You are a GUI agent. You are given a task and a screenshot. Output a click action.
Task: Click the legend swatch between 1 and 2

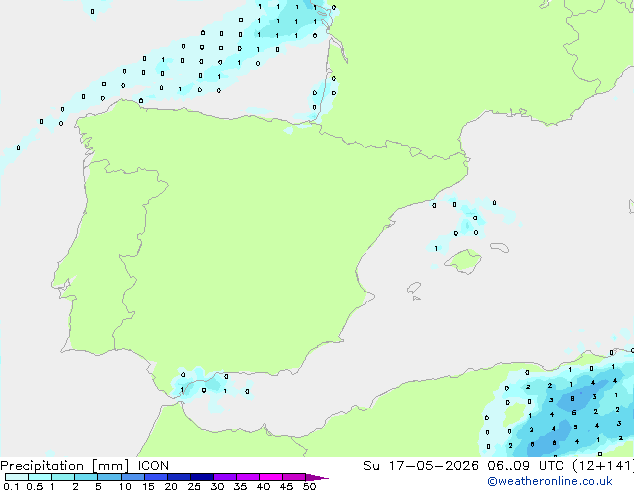[x=63, y=477]
